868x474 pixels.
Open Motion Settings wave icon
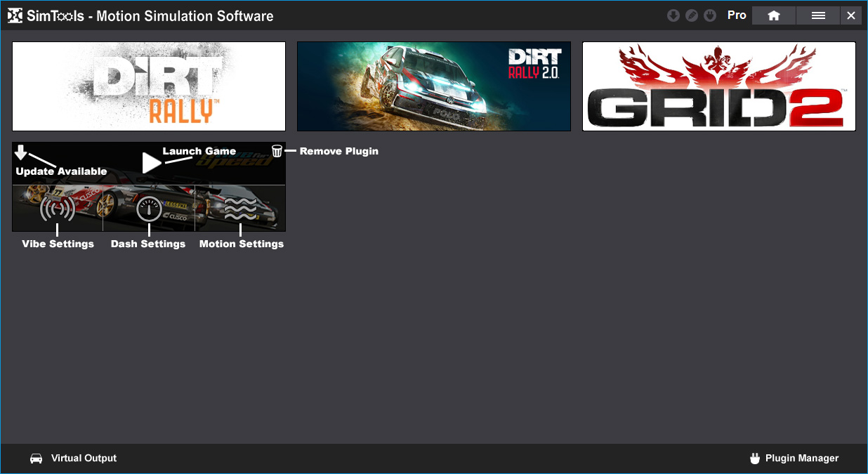point(240,209)
